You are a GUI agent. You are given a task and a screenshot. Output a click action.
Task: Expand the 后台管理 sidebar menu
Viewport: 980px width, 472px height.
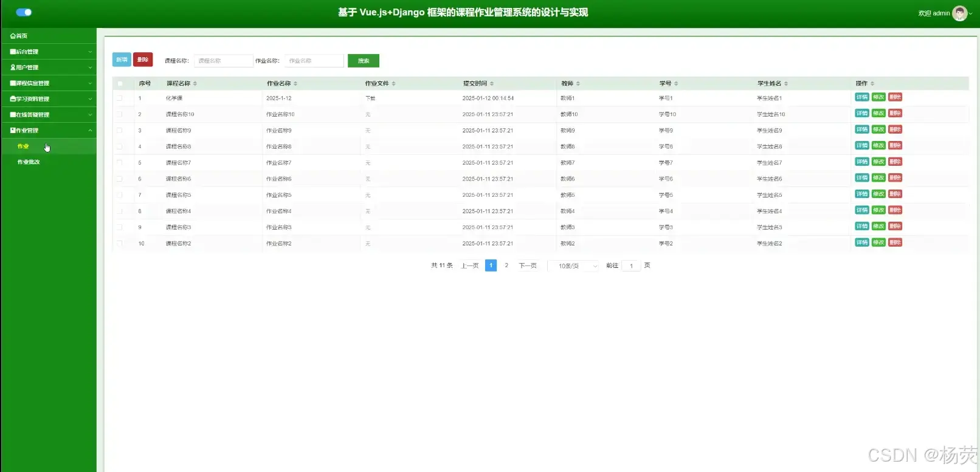tap(48, 52)
